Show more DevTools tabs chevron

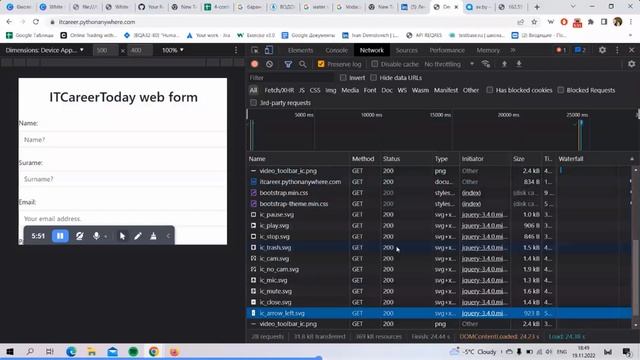tap(513, 50)
